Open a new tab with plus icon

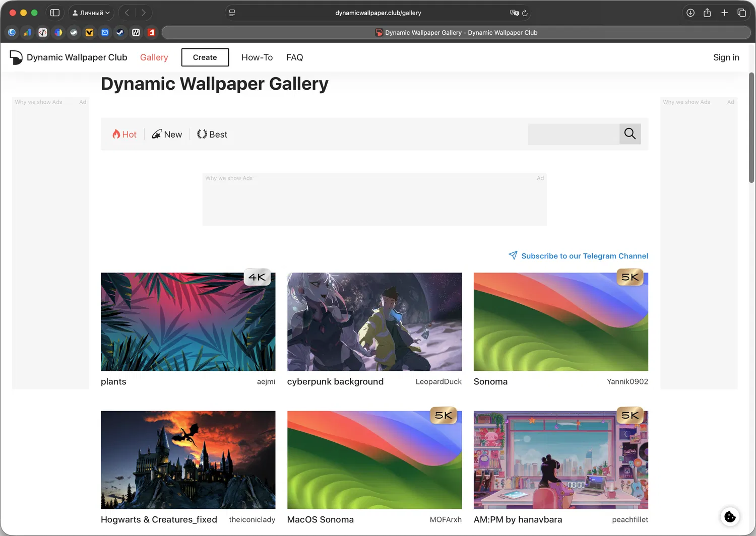pyautogui.click(x=724, y=13)
